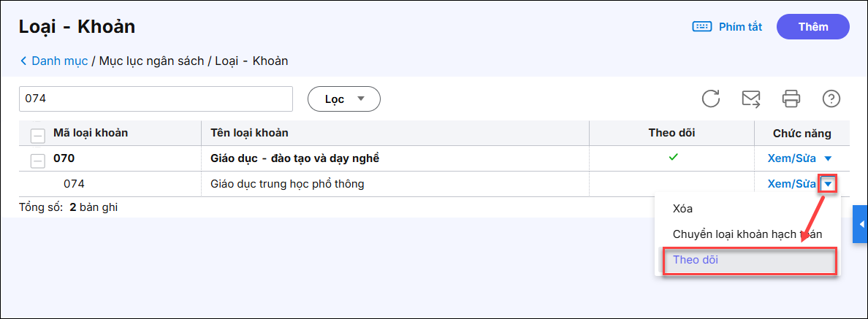This screenshot has height=319, width=868.
Task: Open the help question mark icon
Action: [x=831, y=99]
